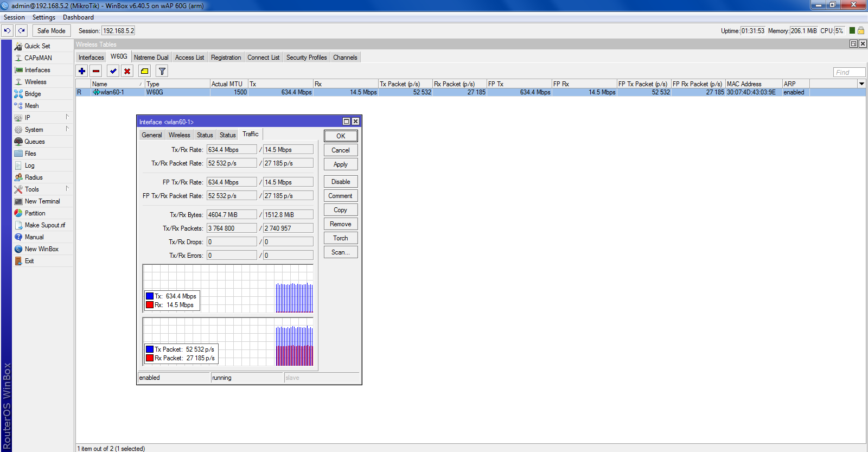Open Log in sidebar

coord(29,165)
